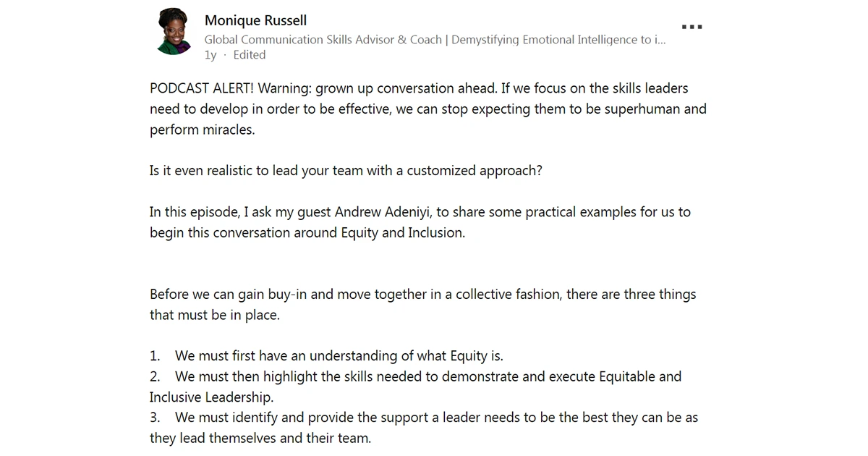Click the phrase "Equity and Inclusion"
The image size is (868, 456).
coord(402,233)
